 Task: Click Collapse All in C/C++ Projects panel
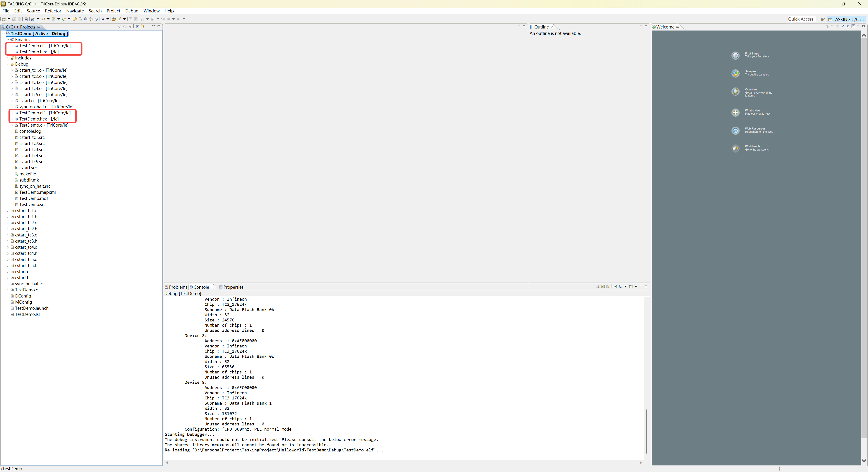tap(137, 26)
